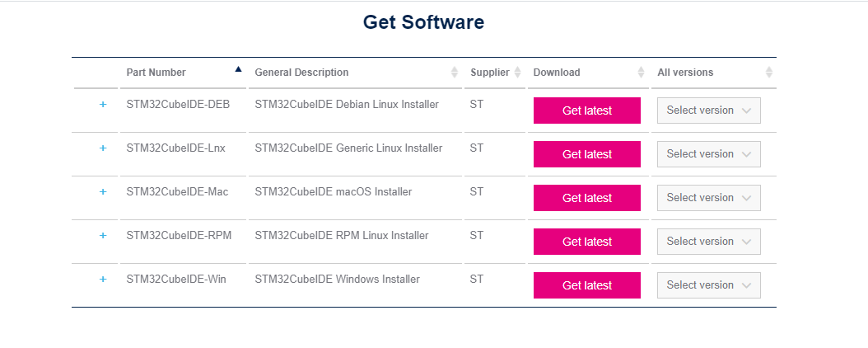Viewport: 868px width, 348px height.
Task: Select the STM32CubeIDE-Win part number
Action: (176, 280)
